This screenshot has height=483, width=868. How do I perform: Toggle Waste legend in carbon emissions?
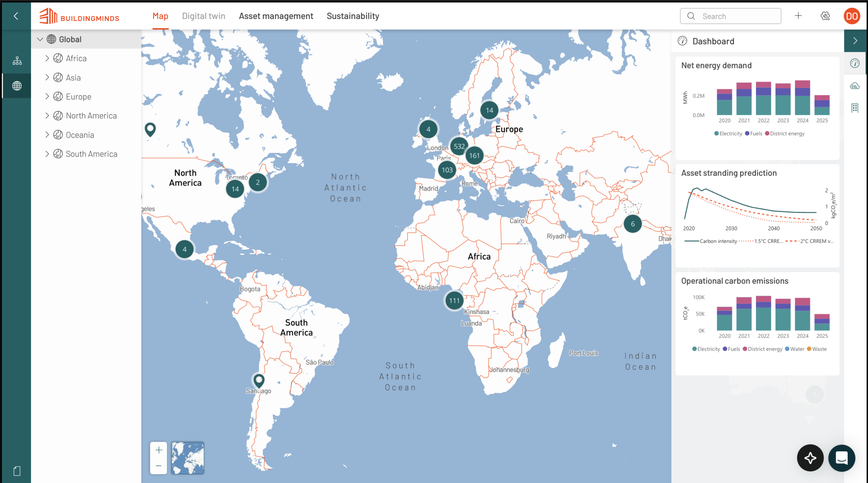(817, 349)
